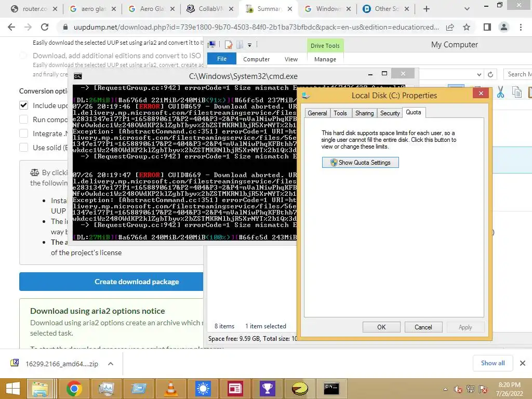Open download options for 16299.2166 zip
The width and height of the screenshot is (532, 399).
[111, 364]
